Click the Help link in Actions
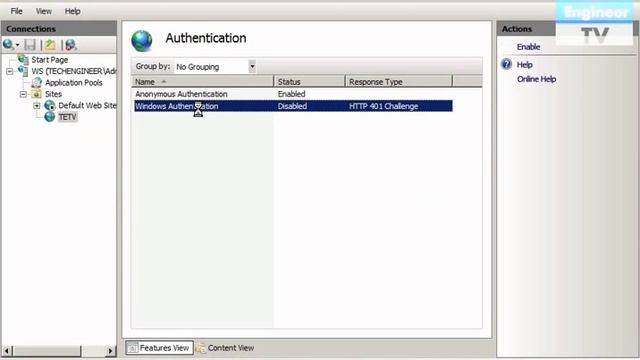Screen dimensions: 640x360 click(x=524, y=64)
